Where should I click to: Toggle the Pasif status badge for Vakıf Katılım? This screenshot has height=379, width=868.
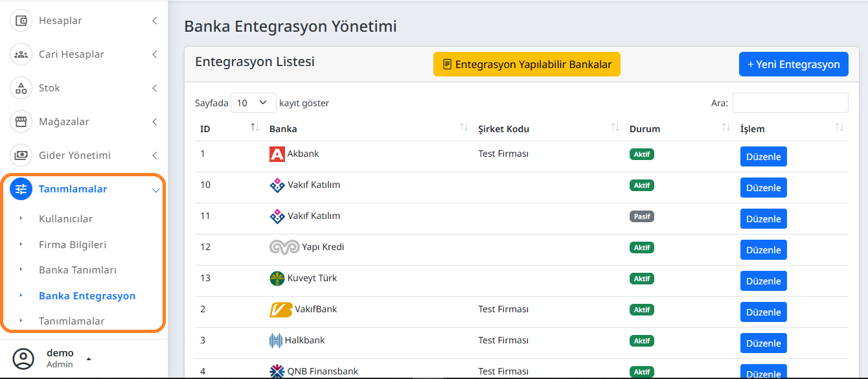pyautogui.click(x=641, y=216)
